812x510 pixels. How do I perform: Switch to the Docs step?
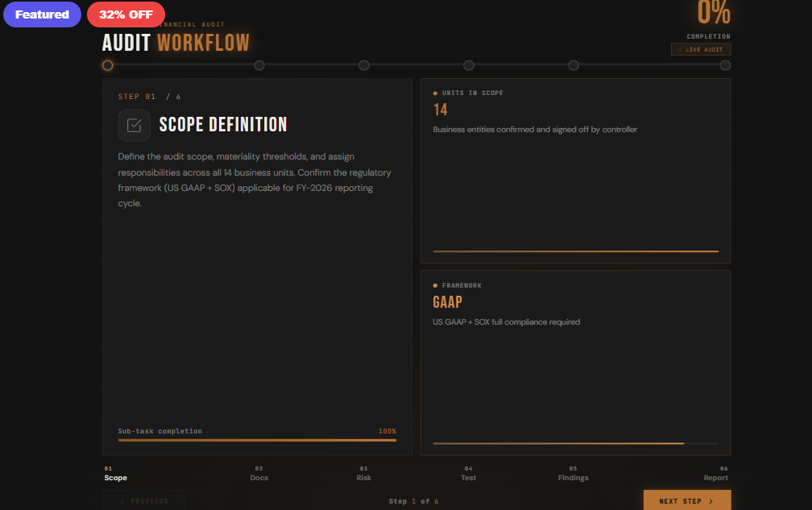(x=259, y=473)
